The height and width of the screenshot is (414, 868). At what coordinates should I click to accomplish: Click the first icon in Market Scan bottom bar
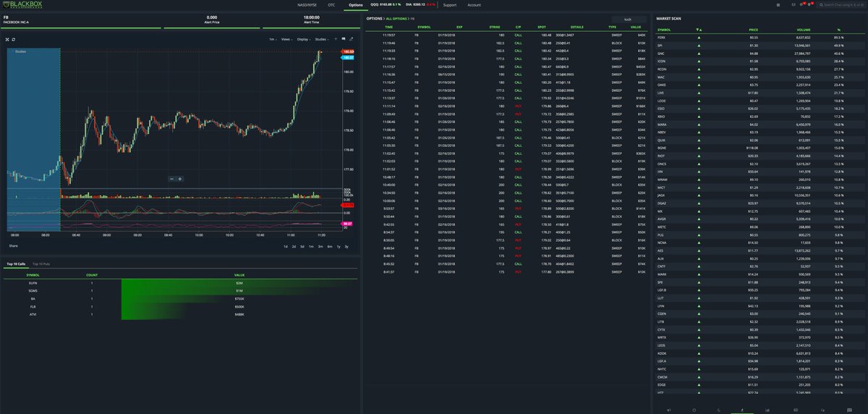pyautogui.click(x=668, y=410)
